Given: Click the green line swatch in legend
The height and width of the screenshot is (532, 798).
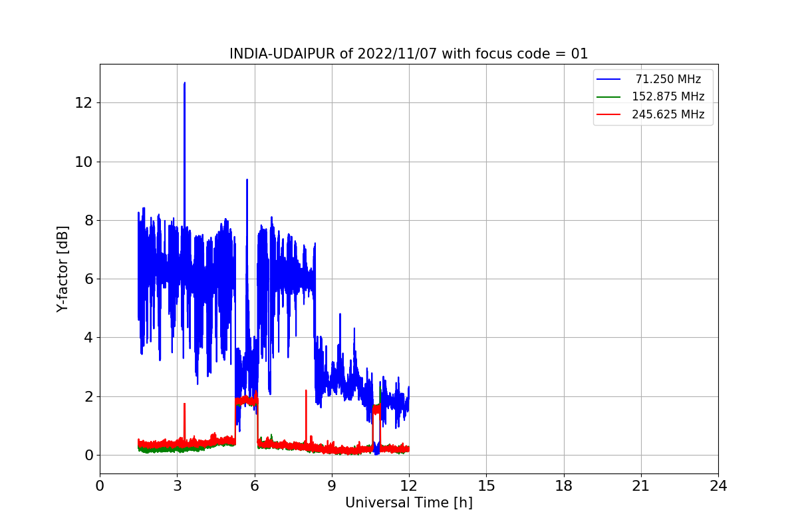Looking at the screenshot, I should pos(608,96).
